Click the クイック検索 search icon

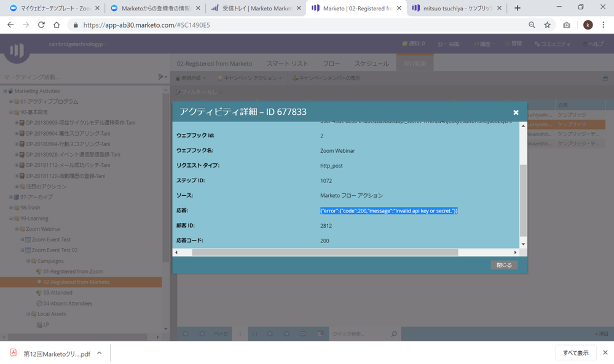tap(394, 334)
